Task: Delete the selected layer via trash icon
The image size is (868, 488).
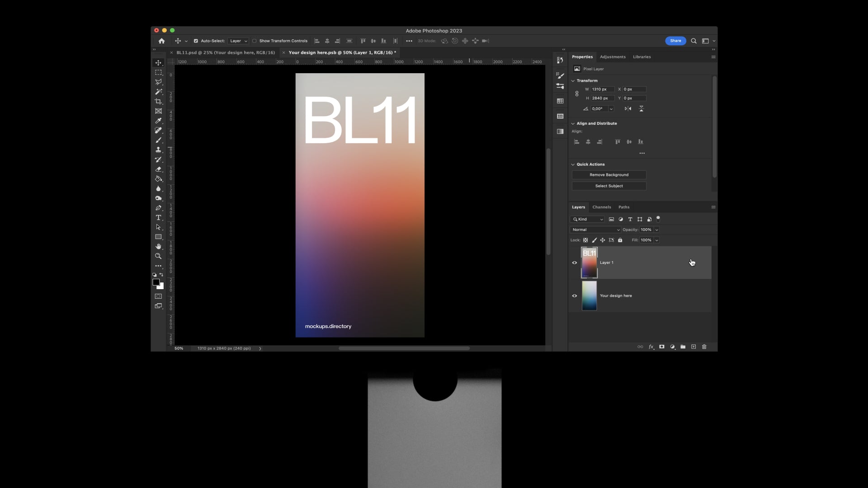Action: click(x=704, y=347)
